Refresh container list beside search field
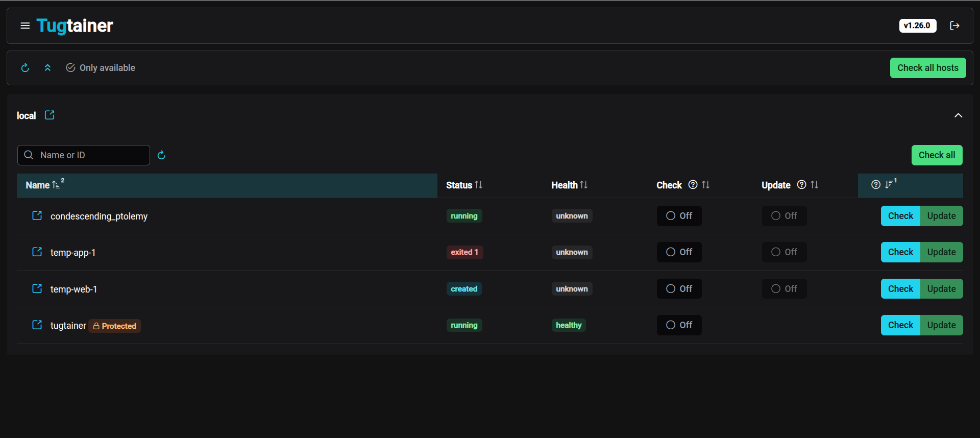This screenshot has width=980, height=438. [161, 155]
